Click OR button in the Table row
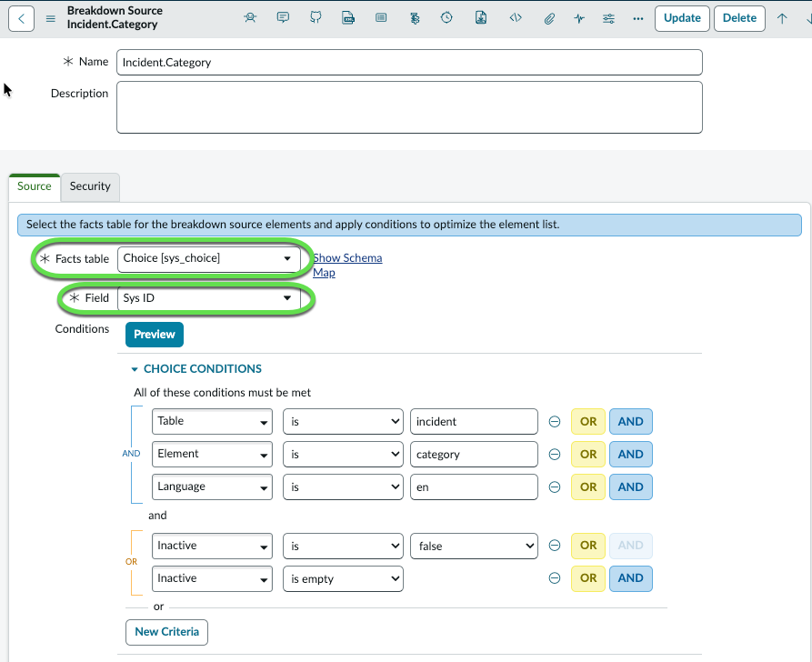The image size is (812, 662). (587, 422)
